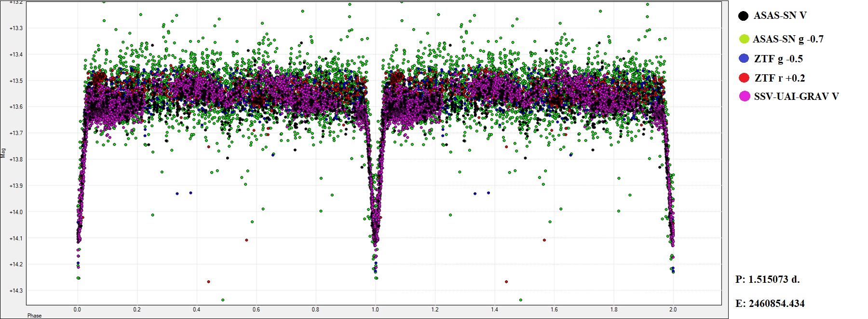The image size is (868, 319).
Task: Click the 'Phase' x-axis title
Action: 34,316
